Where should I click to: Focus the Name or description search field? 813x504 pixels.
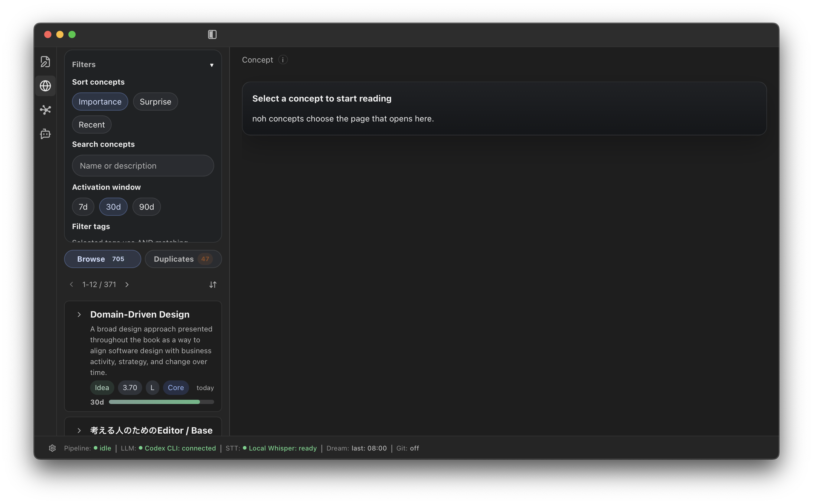tap(143, 166)
